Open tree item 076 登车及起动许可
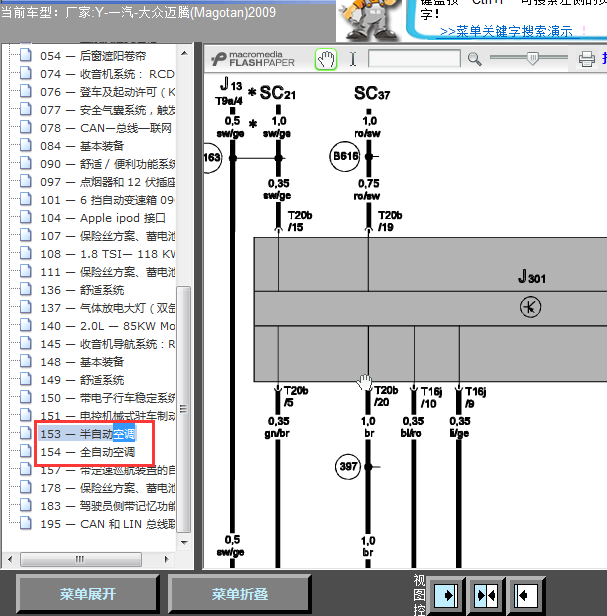The height and width of the screenshot is (616, 607). point(107,92)
